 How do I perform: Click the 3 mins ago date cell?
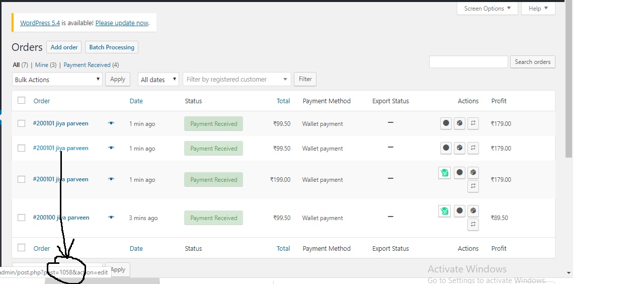(143, 218)
